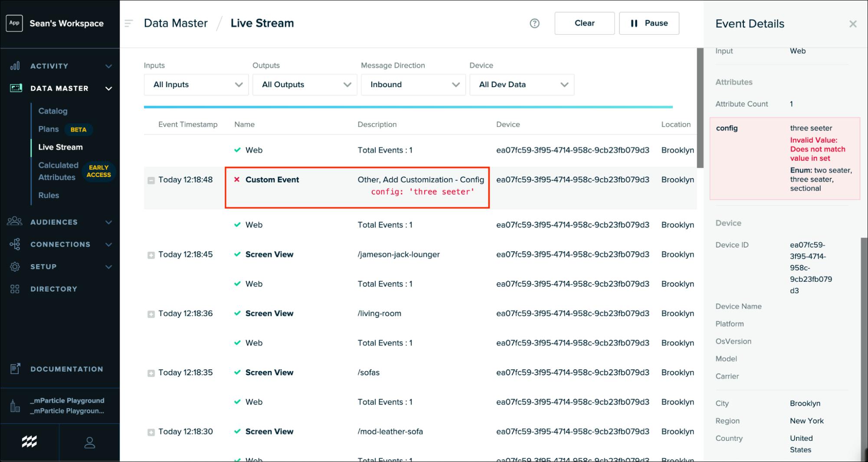
Task: Click the Connections nodes icon
Action: coord(15,244)
